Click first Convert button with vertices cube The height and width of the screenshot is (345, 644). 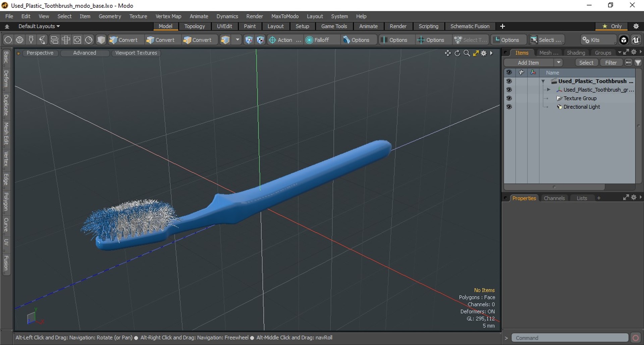click(124, 40)
